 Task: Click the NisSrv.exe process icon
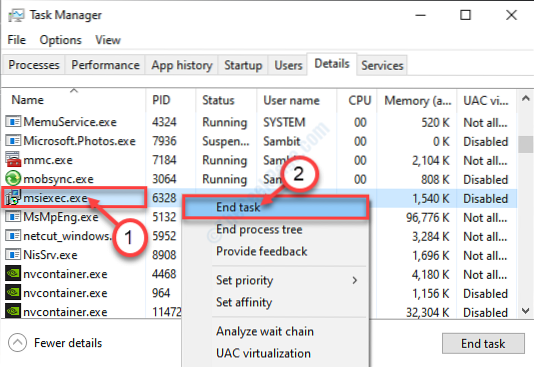[13, 255]
